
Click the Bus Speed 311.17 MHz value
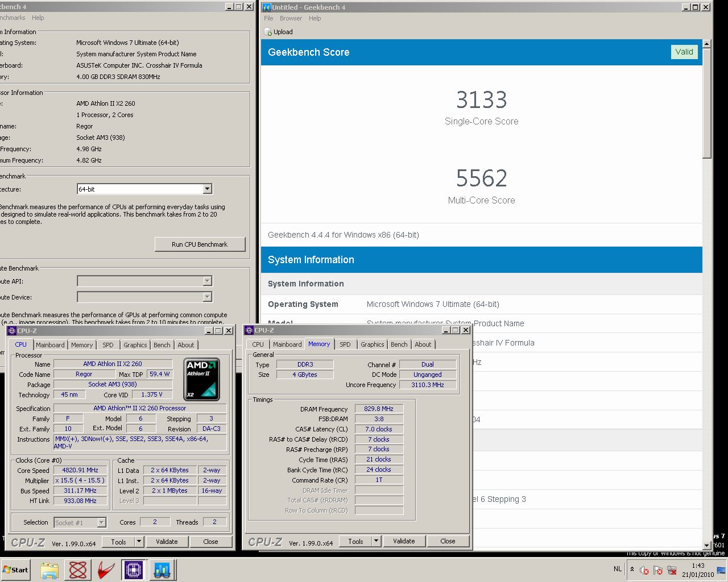[x=80, y=490]
